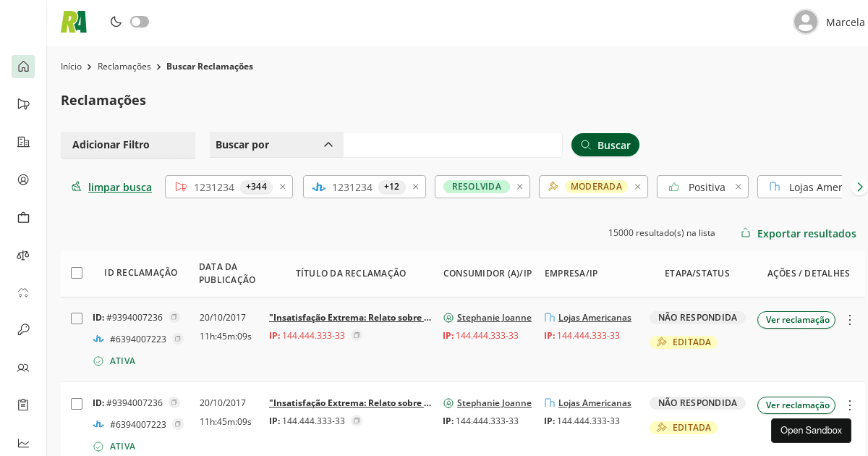Image resolution: width=868 pixels, height=456 pixels.
Task: Copy complaint ID #9394007236 in first row
Action: [x=174, y=317]
